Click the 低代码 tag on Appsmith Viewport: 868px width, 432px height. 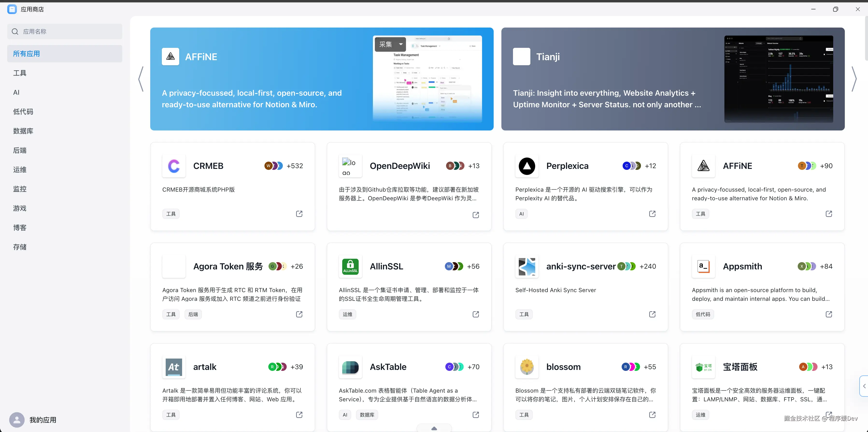703,314
